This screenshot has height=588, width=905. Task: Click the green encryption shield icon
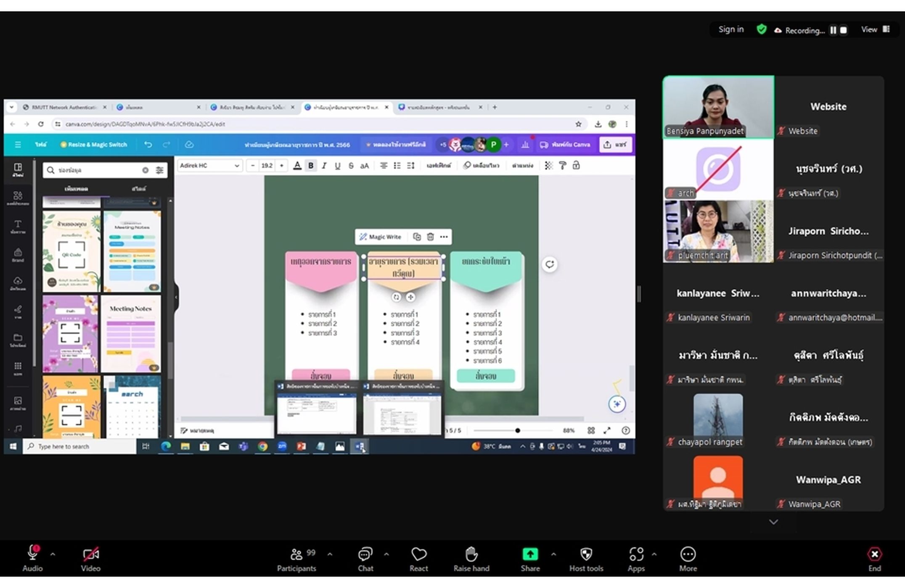[x=761, y=29]
